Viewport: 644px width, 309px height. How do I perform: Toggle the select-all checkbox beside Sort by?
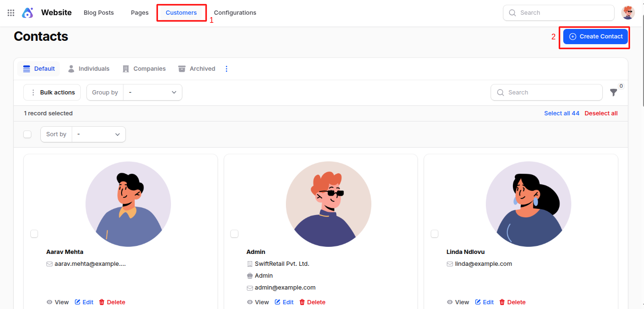(28, 134)
